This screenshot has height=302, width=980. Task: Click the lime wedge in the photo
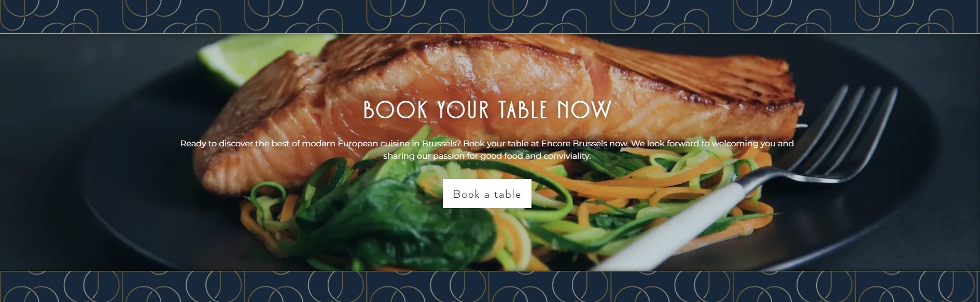coord(259,54)
